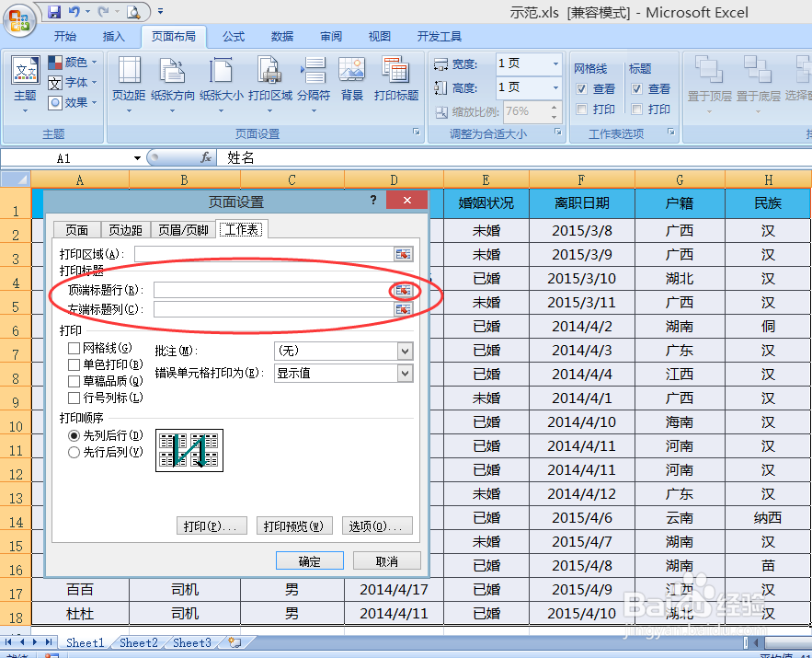Image resolution: width=812 pixels, height=658 pixels.
Task: Open the Width (宽度) dropdown
Action: click(x=555, y=63)
